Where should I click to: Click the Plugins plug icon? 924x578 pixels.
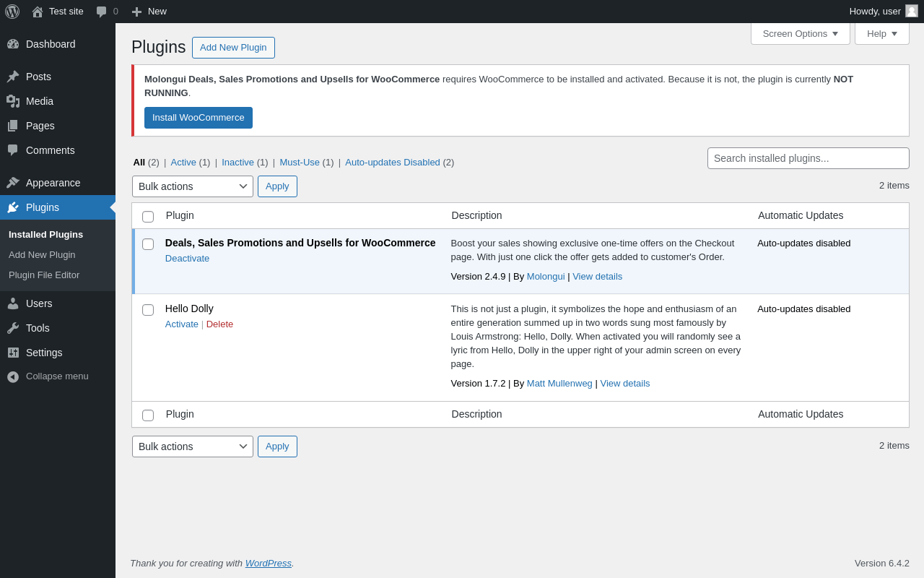[x=13, y=207]
